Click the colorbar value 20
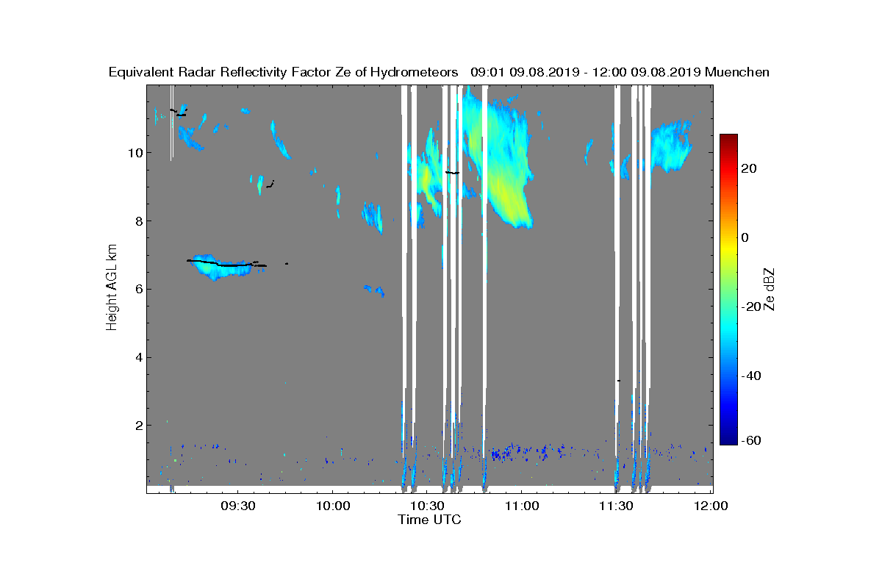 [749, 168]
